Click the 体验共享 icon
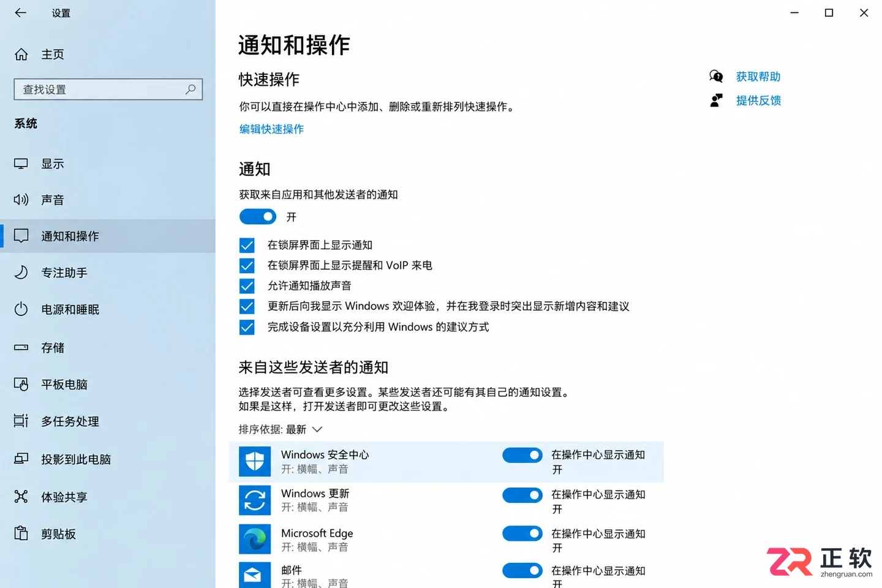882x588 pixels. click(21, 497)
